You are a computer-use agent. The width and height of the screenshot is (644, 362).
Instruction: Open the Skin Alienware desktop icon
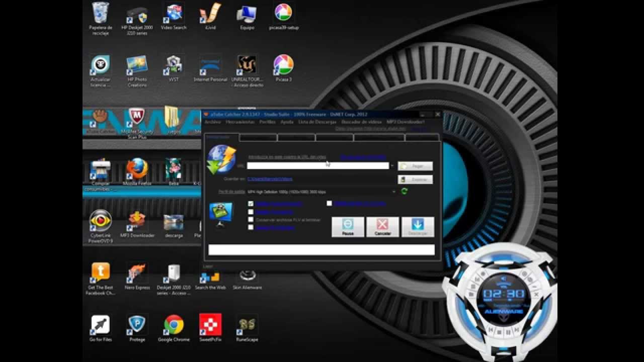[247, 279]
